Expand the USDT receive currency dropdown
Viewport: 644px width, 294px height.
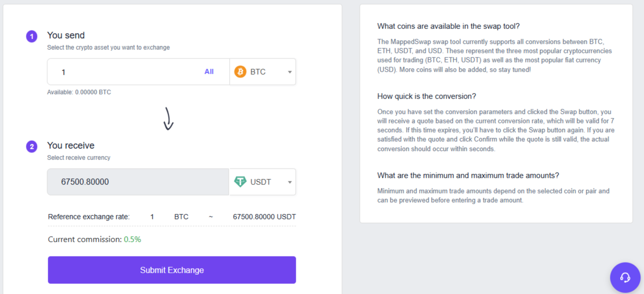point(290,182)
